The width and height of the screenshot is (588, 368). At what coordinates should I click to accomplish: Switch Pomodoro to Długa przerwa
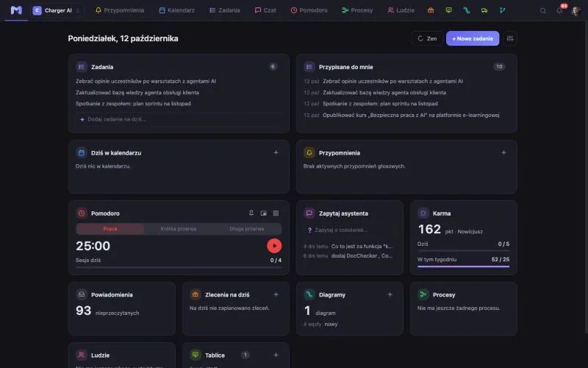point(247,229)
